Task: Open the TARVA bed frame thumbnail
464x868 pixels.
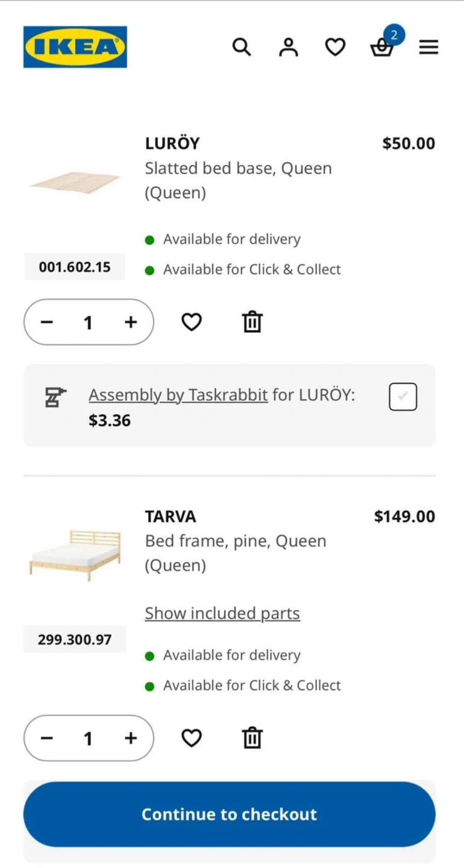Action: (x=75, y=553)
